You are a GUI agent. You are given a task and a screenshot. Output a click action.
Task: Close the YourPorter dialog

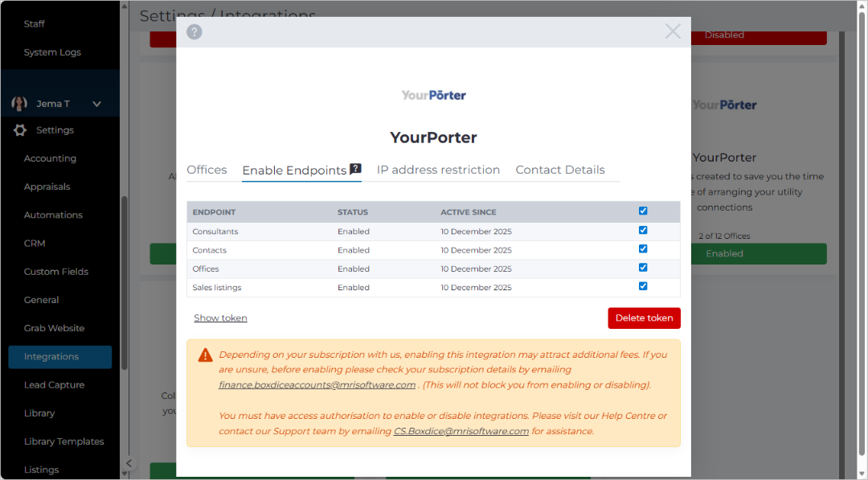673,31
